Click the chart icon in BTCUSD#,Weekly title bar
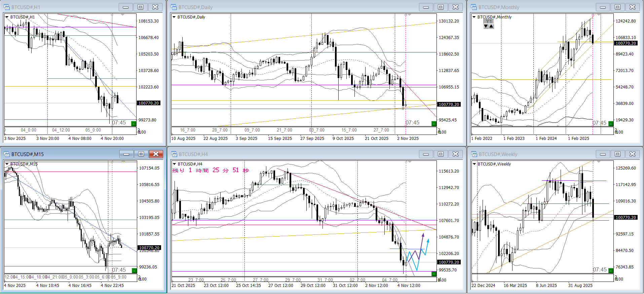 click(x=474, y=154)
